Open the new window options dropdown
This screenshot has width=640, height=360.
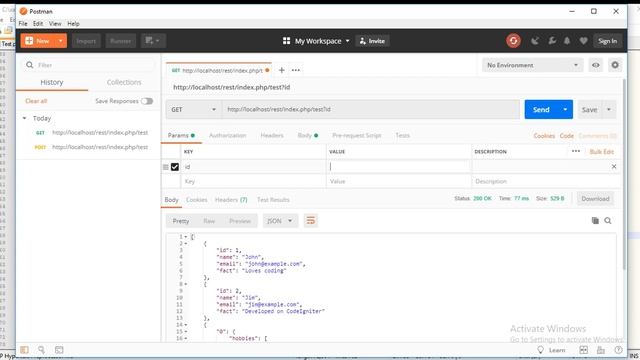tap(153, 41)
